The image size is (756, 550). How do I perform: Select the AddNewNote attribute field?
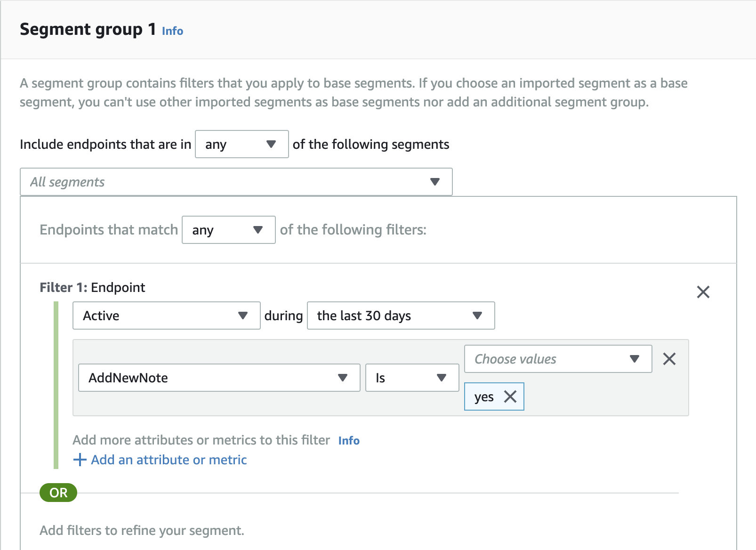click(x=207, y=378)
